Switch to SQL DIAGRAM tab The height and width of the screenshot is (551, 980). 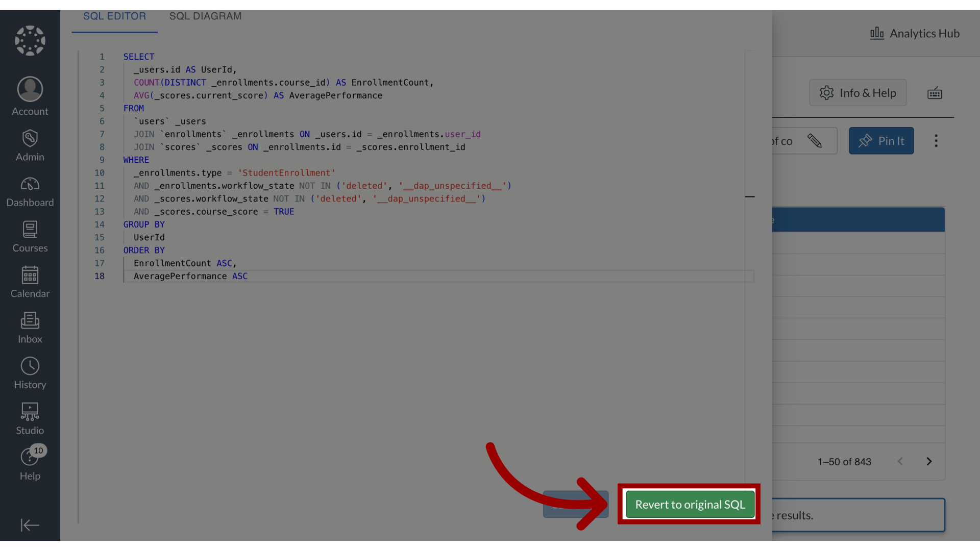pos(205,15)
